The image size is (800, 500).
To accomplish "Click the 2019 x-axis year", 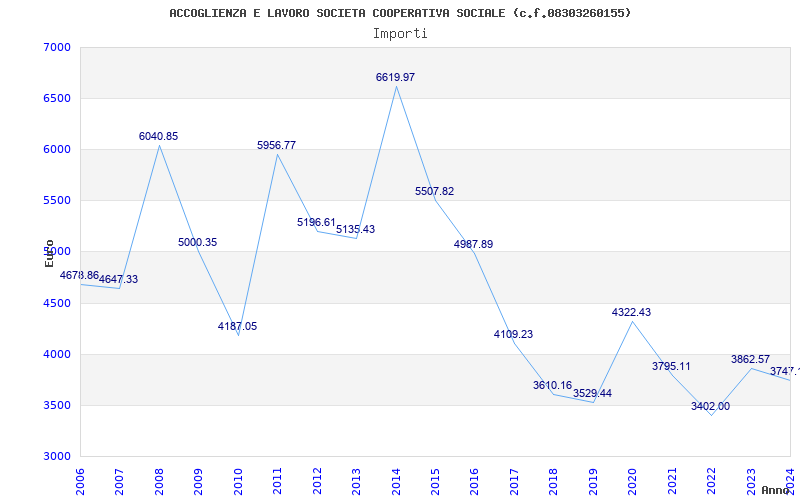I will point(593,481).
